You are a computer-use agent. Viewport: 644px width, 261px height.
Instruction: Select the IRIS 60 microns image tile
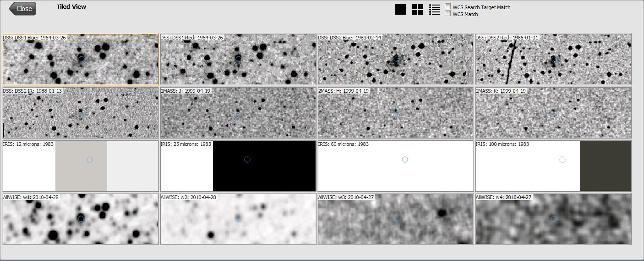[396, 166]
